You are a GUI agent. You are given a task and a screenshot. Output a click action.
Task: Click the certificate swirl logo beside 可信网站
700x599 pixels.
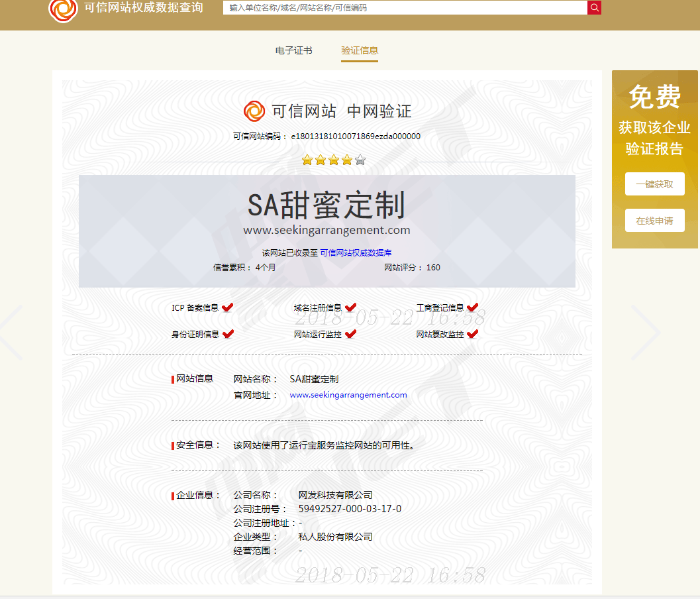click(254, 111)
